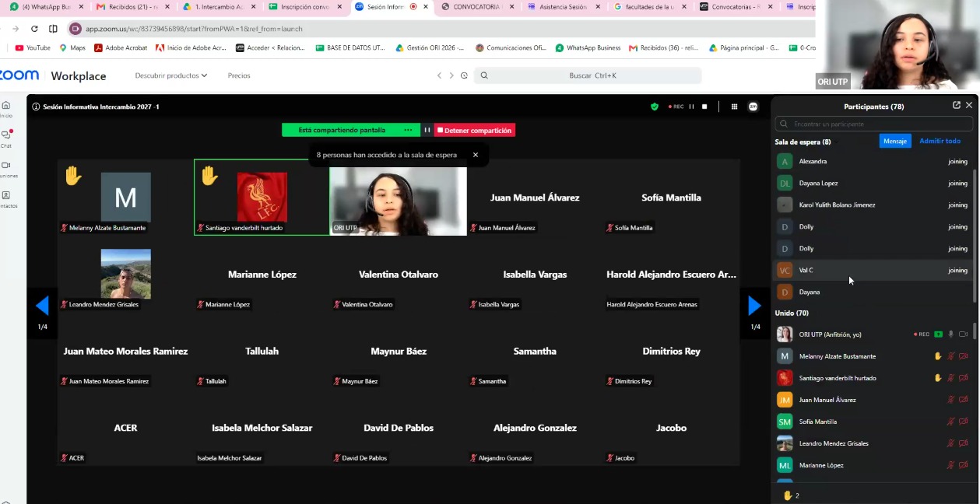Toggle the mic of Juan Manuel Álvarez in the participant list

tap(950, 400)
